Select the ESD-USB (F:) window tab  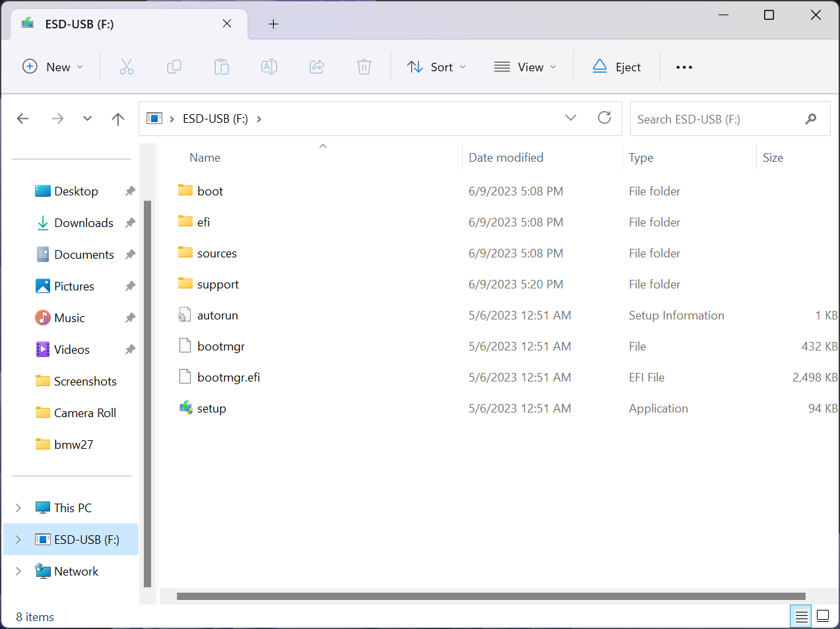129,24
